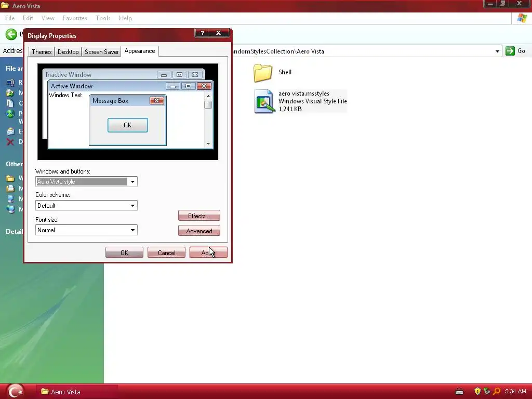
Task: Click OK in Display Properties dialog
Action: (x=124, y=252)
